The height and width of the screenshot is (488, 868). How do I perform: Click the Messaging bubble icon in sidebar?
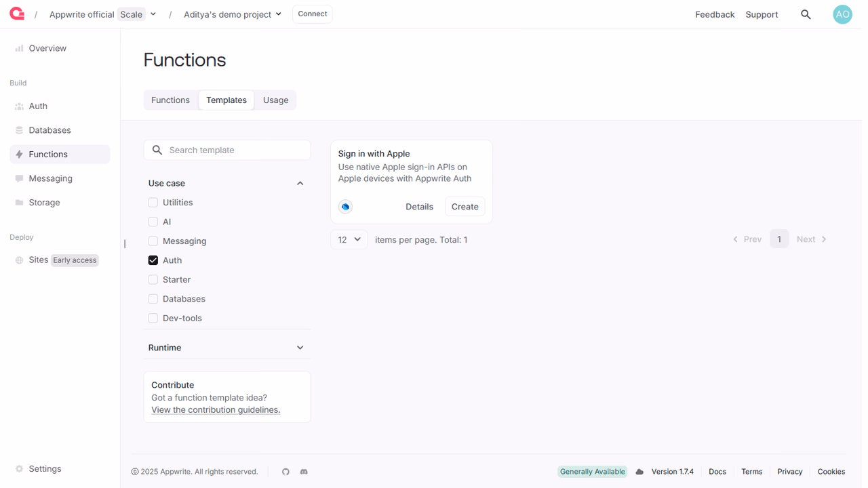click(x=19, y=178)
